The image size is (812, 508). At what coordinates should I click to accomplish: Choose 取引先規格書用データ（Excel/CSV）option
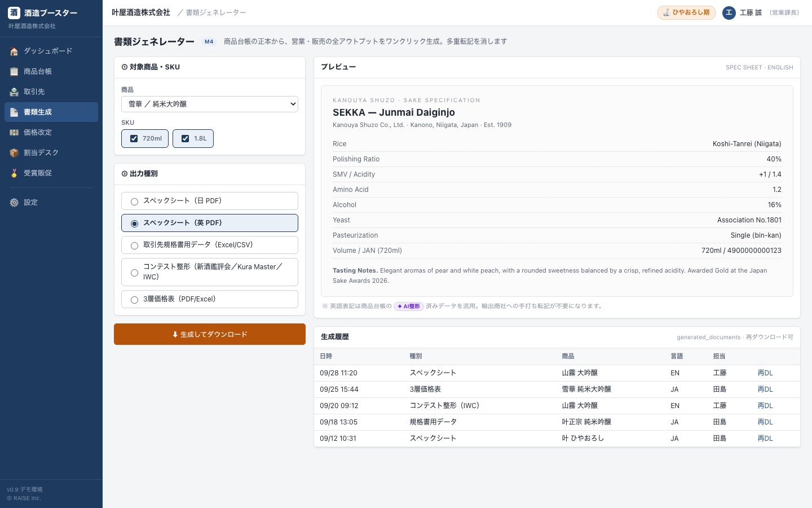tap(210, 245)
